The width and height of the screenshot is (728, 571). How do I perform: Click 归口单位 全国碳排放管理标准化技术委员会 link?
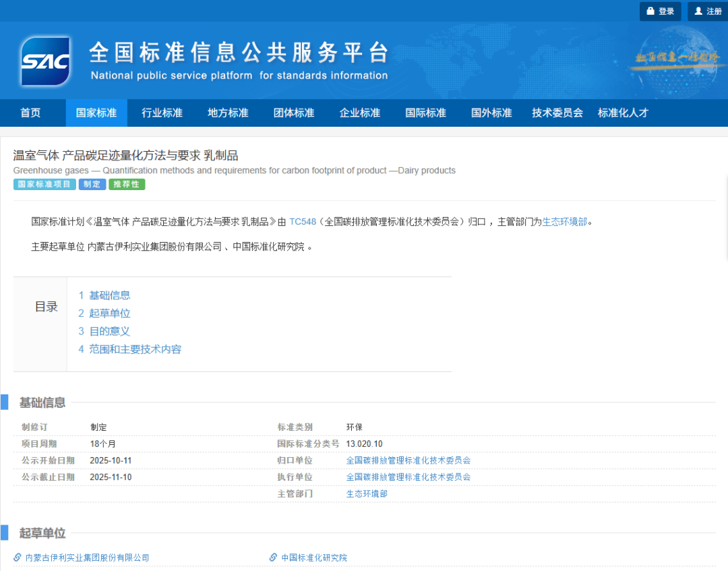[x=408, y=460]
